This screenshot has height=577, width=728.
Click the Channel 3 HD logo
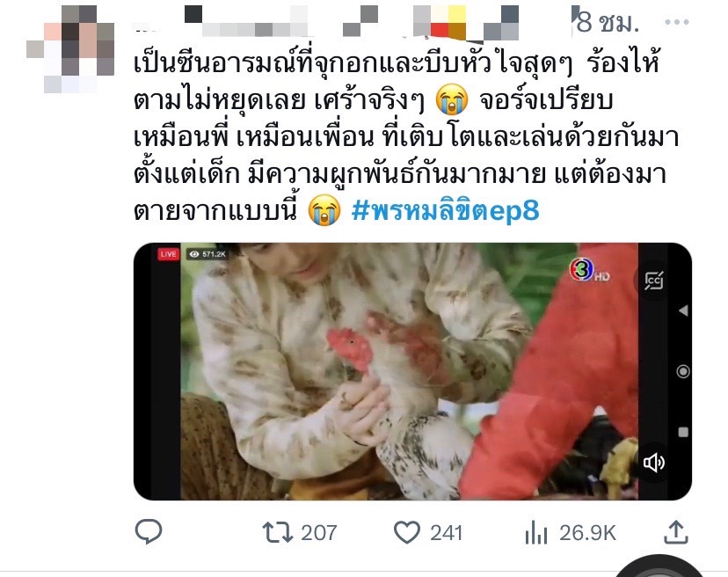click(x=589, y=270)
